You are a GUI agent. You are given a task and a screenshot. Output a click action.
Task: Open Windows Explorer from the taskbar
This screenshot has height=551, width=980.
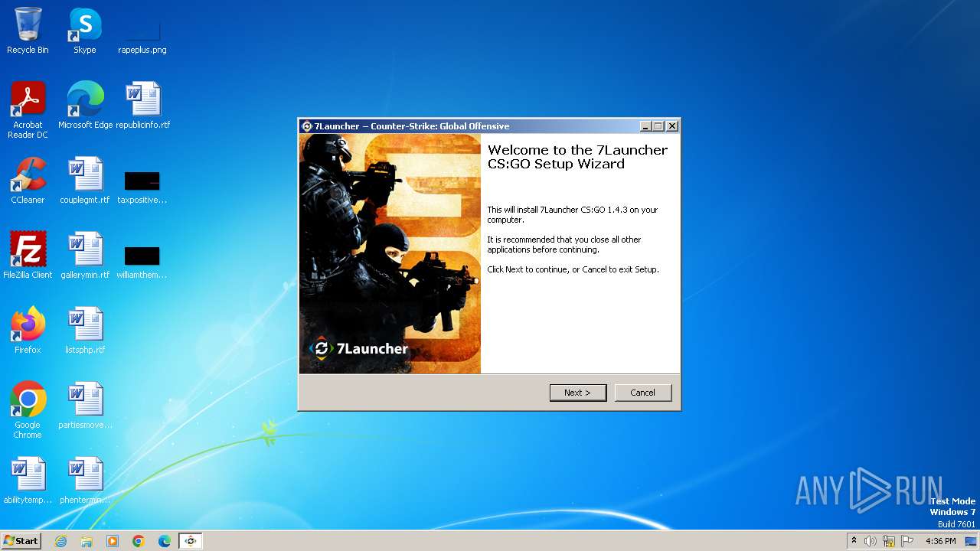87,541
